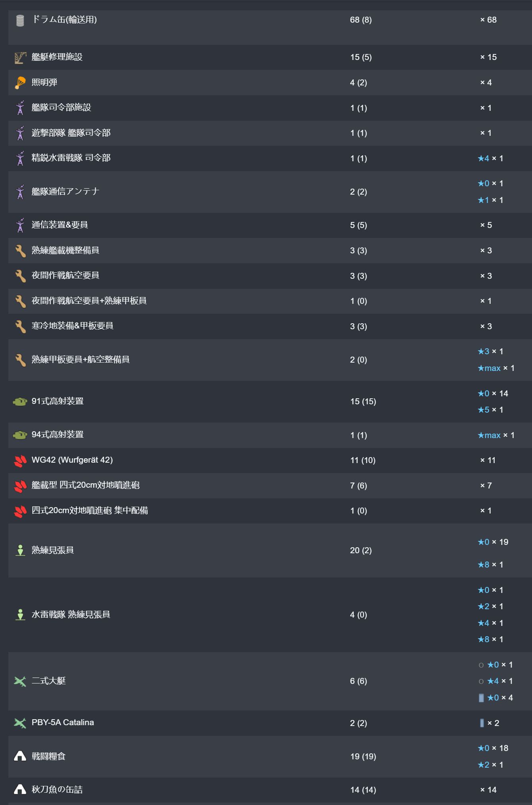Click the green turret icon for 91式高射装置

coord(20,402)
